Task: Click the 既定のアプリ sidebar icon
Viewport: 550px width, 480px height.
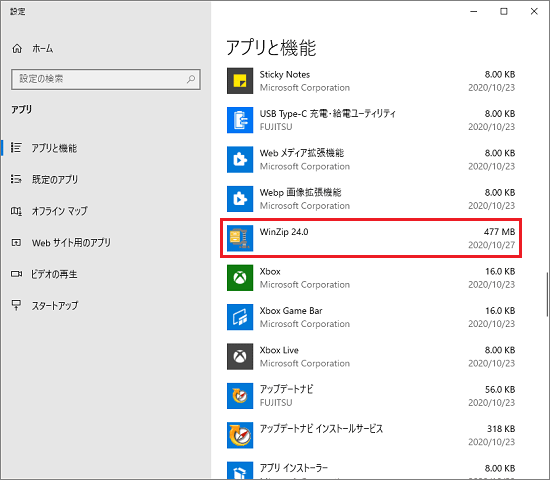Action: (16, 179)
